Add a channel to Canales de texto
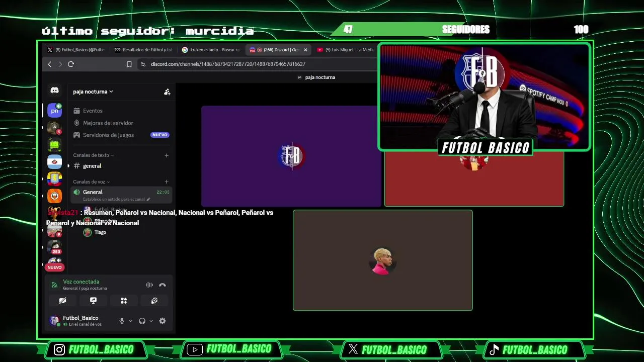The width and height of the screenshot is (644, 362). click(x=167, y=155)
